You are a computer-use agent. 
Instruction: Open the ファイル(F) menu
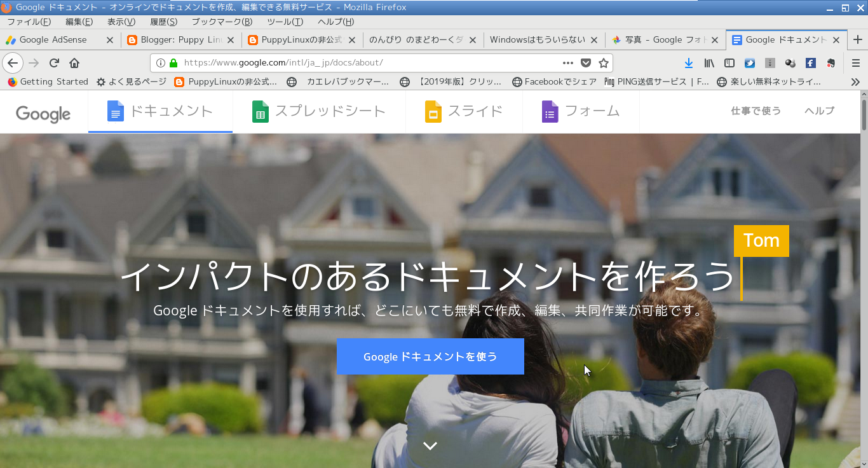point(29,22)
